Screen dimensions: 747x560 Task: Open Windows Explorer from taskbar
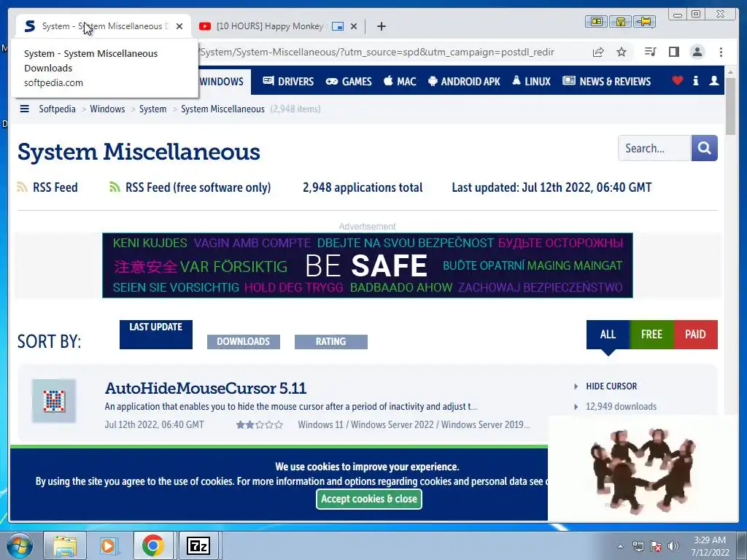pyautogui.click(x=65, y=545)
